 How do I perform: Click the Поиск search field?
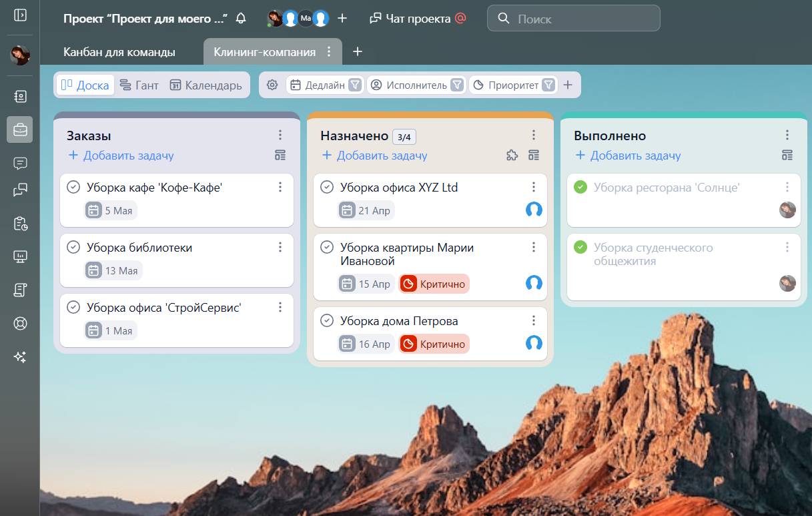574,19
